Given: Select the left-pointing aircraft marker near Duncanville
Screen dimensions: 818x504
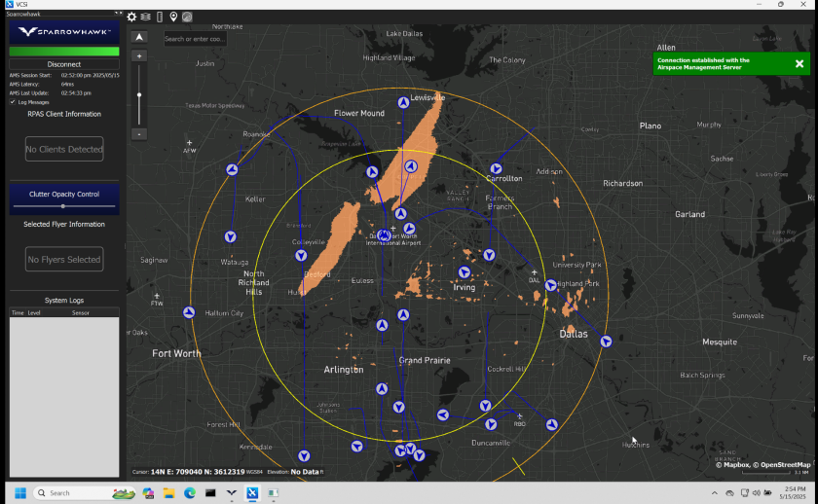Looking at the screenshot, I should click(443, 414).
